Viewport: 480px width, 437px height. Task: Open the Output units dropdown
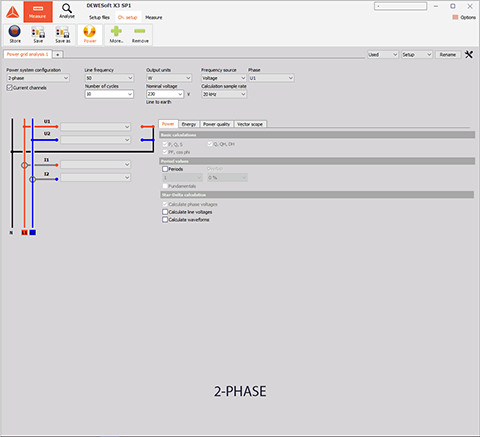169,78
